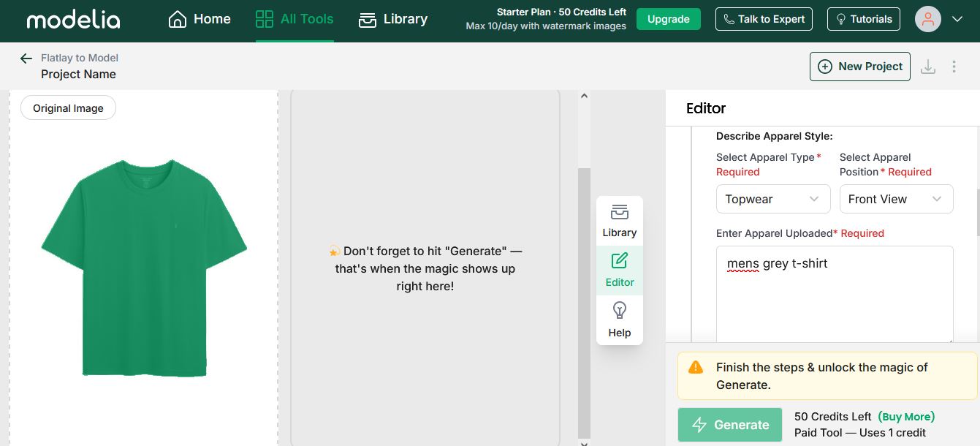Click the user profile avatar
Viewport: 980px width, 446px height.
[927, 20]
